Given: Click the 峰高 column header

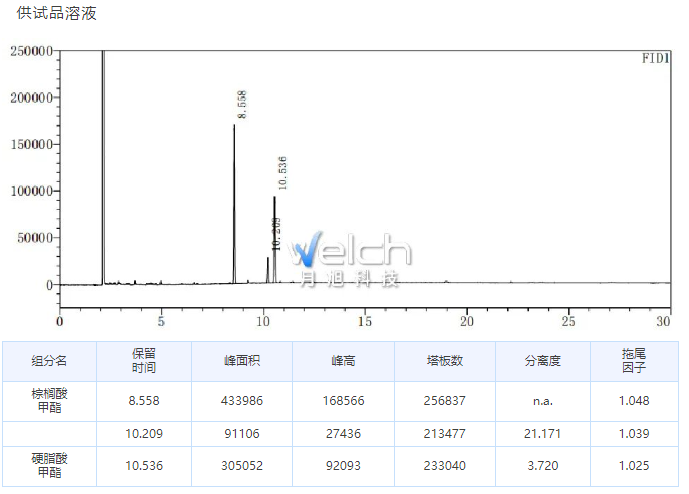Looking at the screenshot, I should point(344,361).
